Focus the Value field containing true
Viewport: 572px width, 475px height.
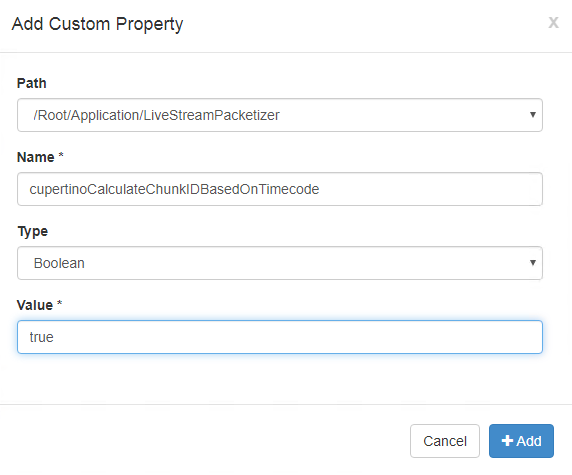(x=280, y=337)
